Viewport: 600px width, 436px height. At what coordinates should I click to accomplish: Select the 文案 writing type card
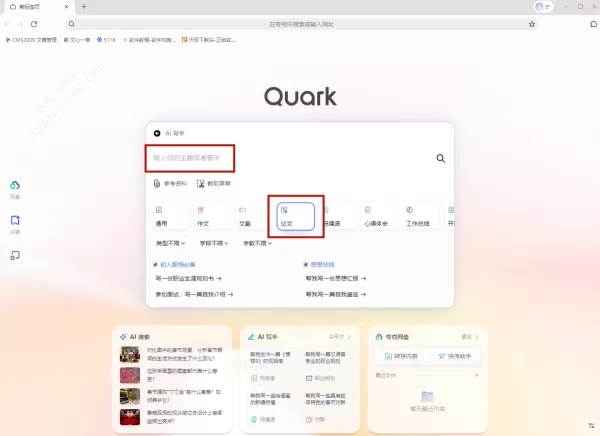click(253, 216)
